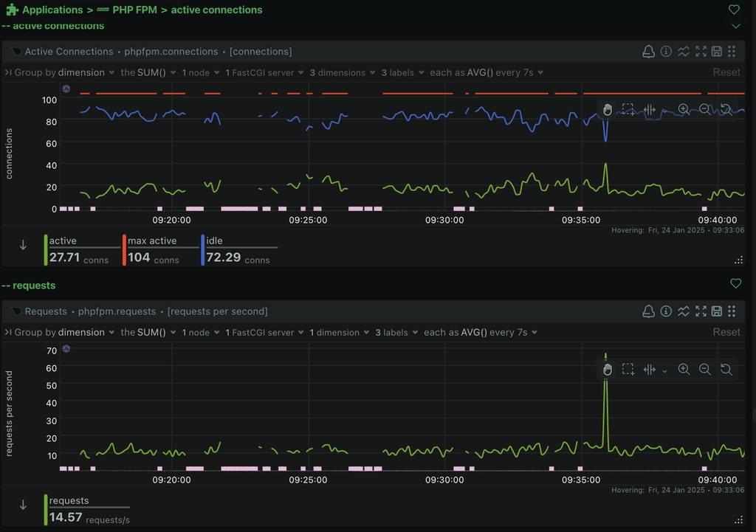Open SUM() aggregation dropdown in connections chart
Viewport: 756px width, 532px height.
pyautogui.click(x=148, y=73)
